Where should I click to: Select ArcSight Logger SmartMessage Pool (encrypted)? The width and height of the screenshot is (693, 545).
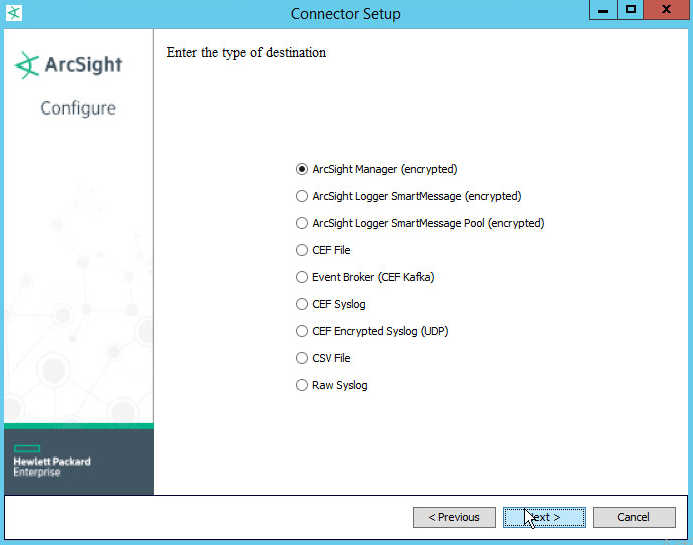pyautogui.click(x=302, y=223)
